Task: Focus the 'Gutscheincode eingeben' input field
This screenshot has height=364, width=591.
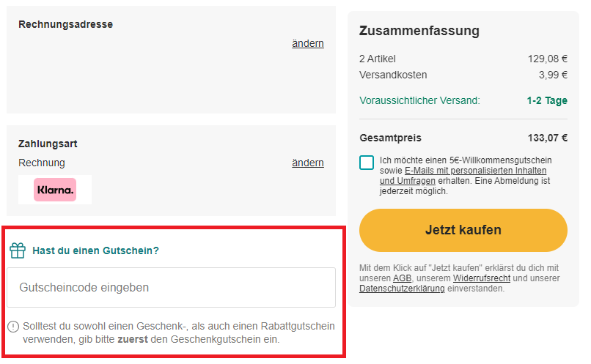Action: pyautogui.click(x=171, y=287)
